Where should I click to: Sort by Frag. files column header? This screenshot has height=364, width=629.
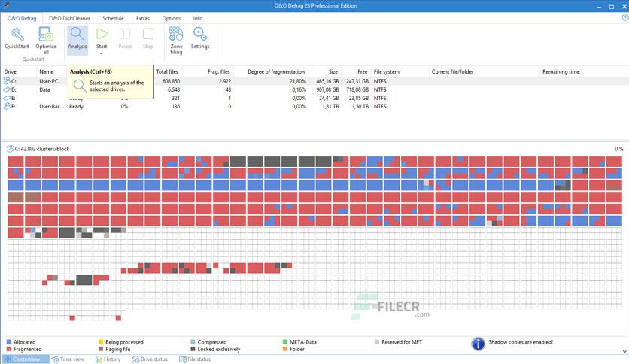click(x=219, y=71)
